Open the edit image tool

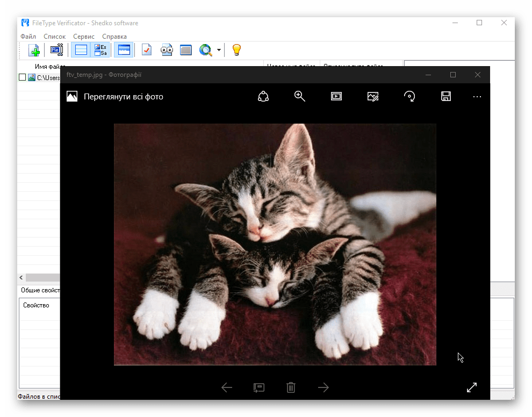tap(373, 96)
